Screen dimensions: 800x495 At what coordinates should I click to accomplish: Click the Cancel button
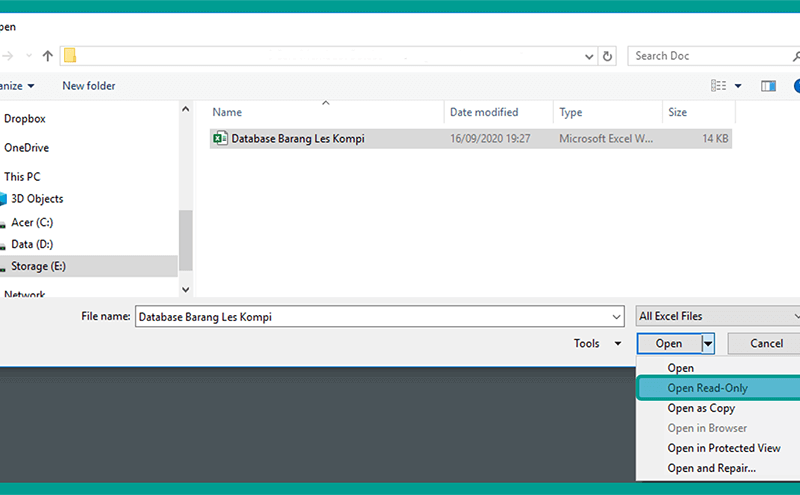coord(766,343)
